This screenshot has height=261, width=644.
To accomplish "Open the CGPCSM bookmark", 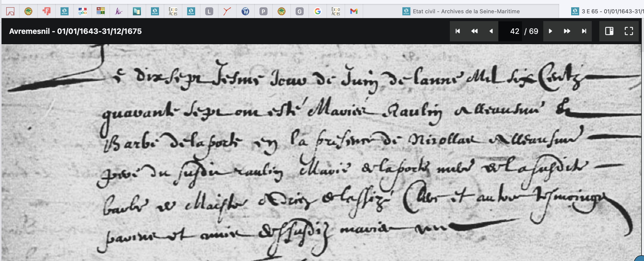I will coord(100,11).
